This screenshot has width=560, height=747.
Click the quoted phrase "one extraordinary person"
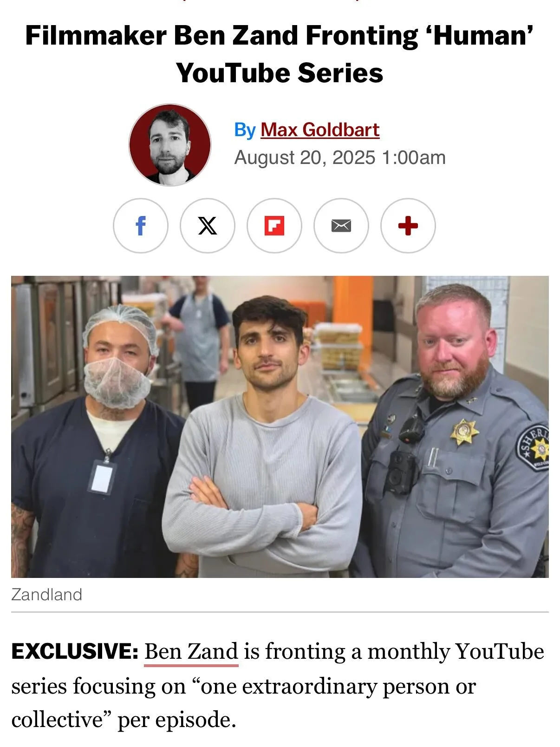pyautogui.click(x=288, y=686)
